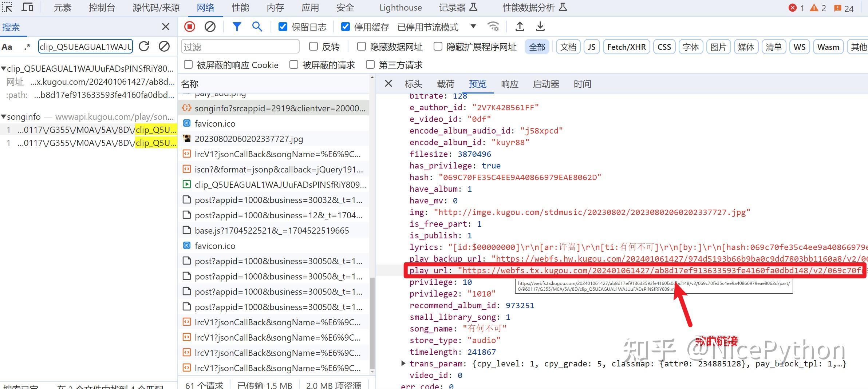The width and height of the screenshot is (868, 389).
Task: Open the Application tab
Action: (310, 8)
